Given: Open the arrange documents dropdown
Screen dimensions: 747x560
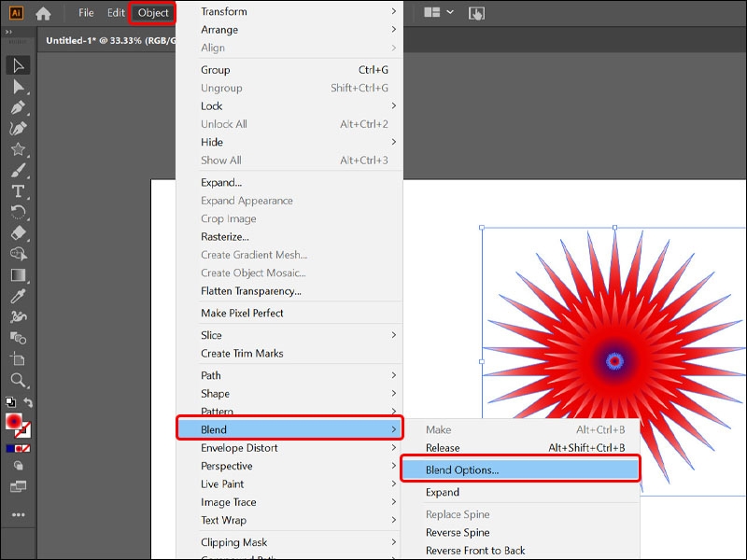Looking at the screenshot, I should 439,12.
